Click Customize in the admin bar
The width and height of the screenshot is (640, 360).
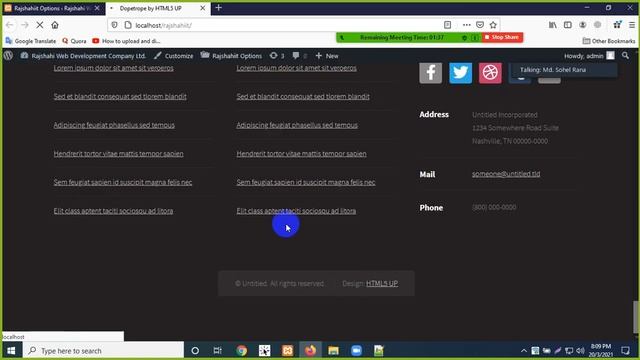[x=173, y=56]
